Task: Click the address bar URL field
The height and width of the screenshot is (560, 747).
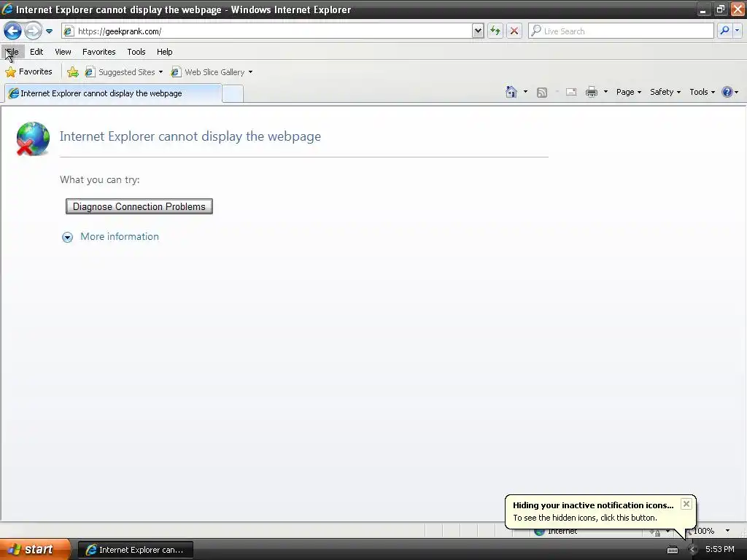Action: click(x=274, y=31)
